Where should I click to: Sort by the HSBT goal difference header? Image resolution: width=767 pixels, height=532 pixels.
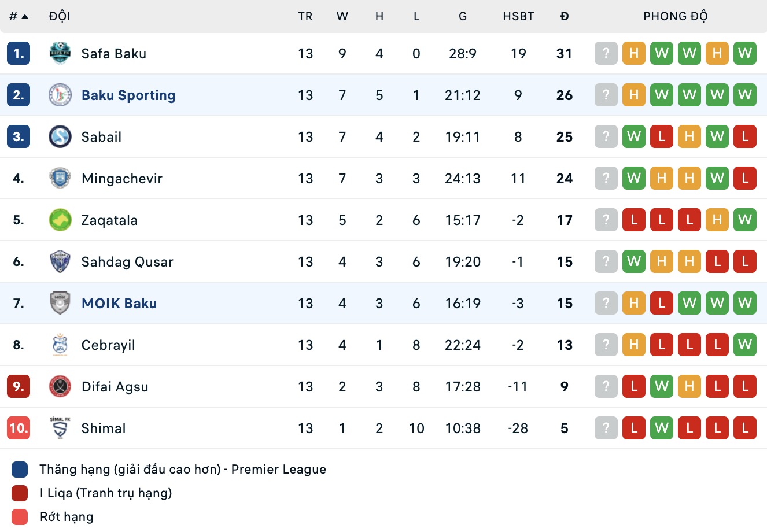[x=518, y=16]
